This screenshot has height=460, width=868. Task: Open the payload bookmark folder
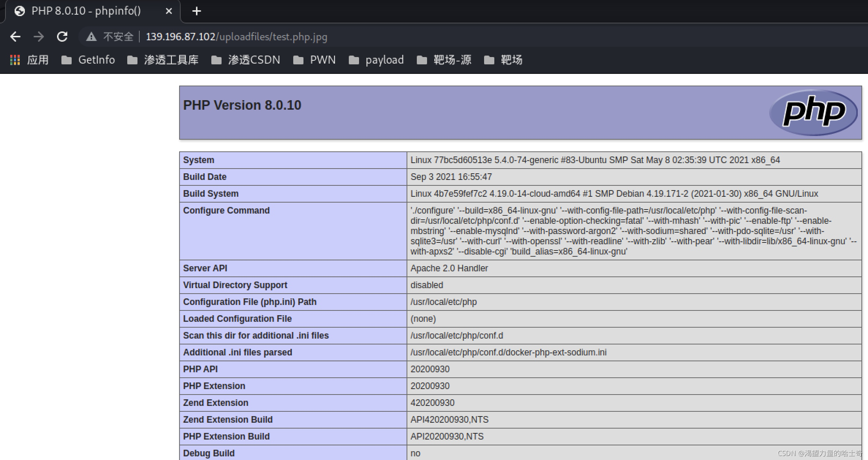click(376, 60)
